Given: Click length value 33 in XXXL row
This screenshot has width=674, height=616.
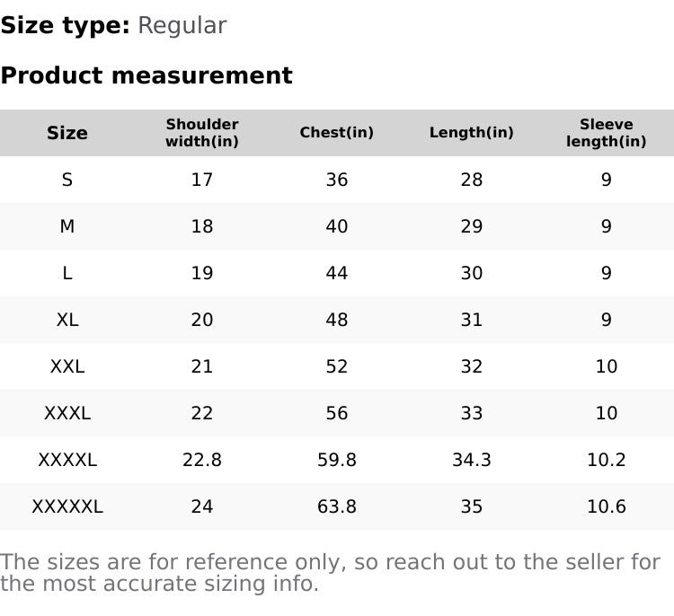Looking at the screenshot, I should pyautogui.click(x=472, y=413).
